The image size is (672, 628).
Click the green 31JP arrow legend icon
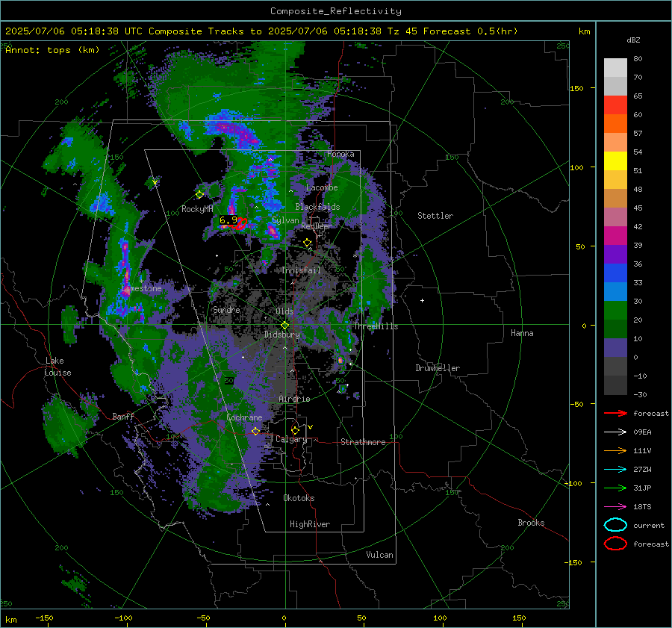point(615,488)
